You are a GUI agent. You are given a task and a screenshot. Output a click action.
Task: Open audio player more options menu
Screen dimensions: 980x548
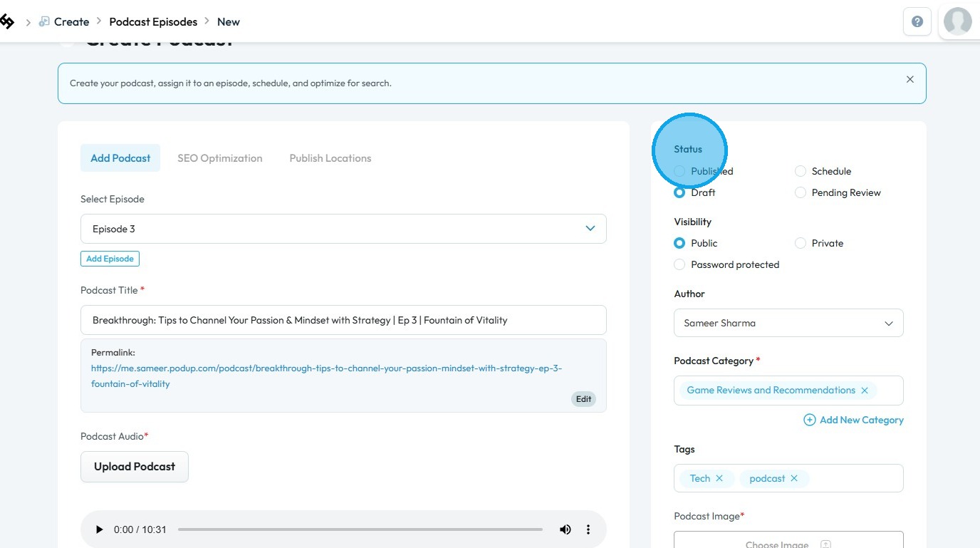click(x=588, y=529)
